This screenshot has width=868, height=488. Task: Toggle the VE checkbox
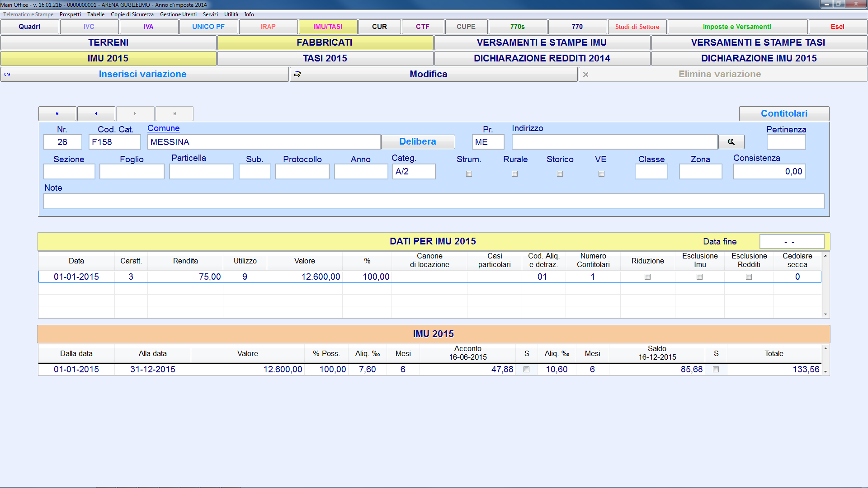click(601, 174)
